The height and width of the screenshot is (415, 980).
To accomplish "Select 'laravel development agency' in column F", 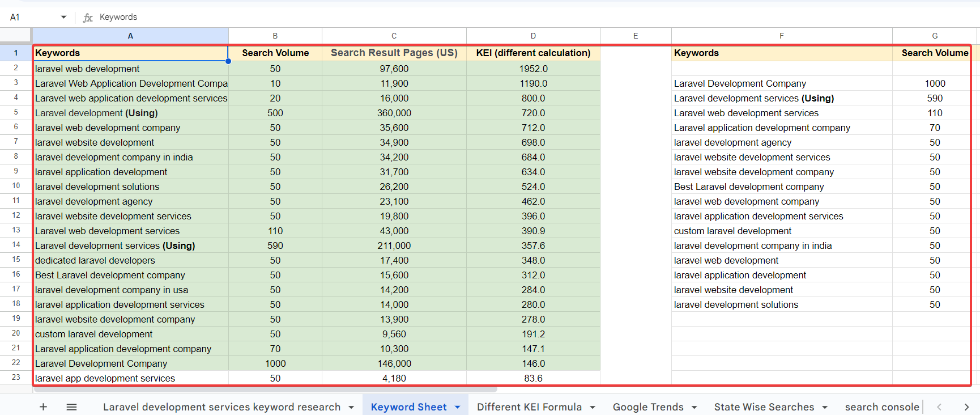I will click(782, 142).
